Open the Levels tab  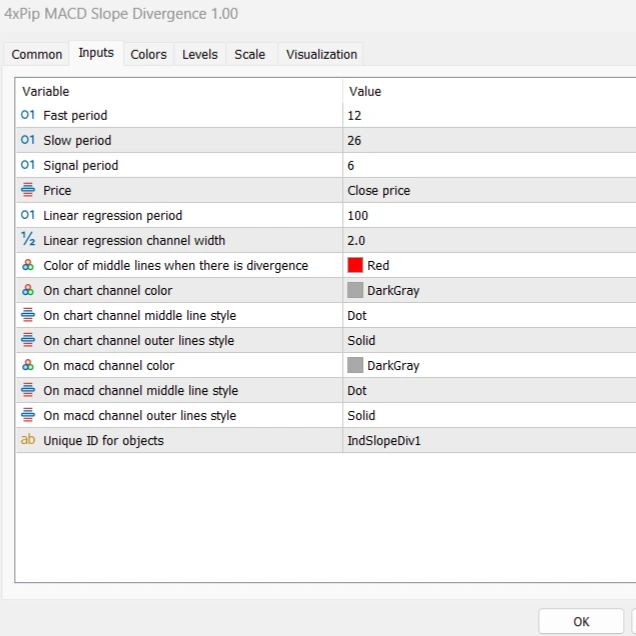click(200, 54)
